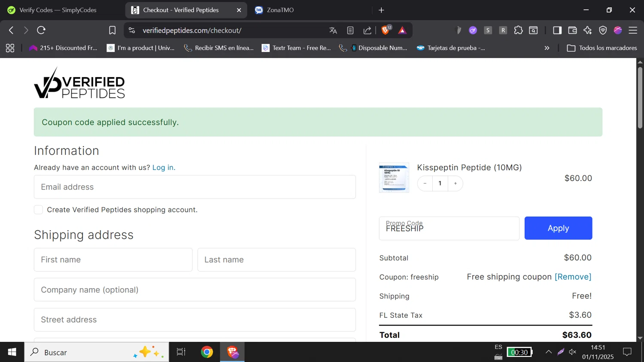
Task: Show hidden system tray icons
Action: [x=548, y=352]
